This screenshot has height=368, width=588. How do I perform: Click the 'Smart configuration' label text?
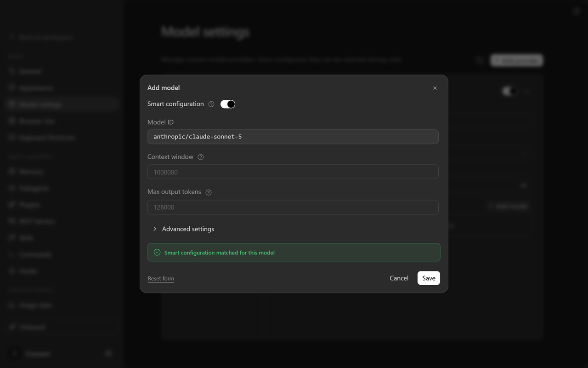tap(175, 104)
